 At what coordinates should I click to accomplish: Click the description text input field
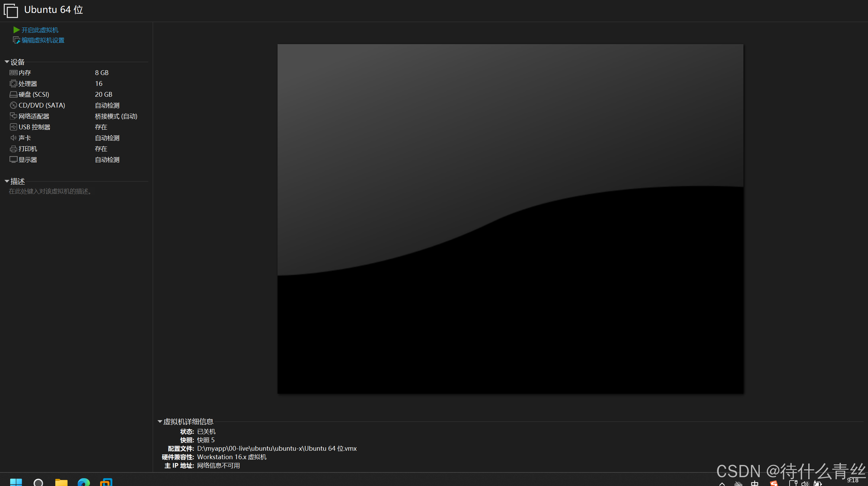[51, 191]
